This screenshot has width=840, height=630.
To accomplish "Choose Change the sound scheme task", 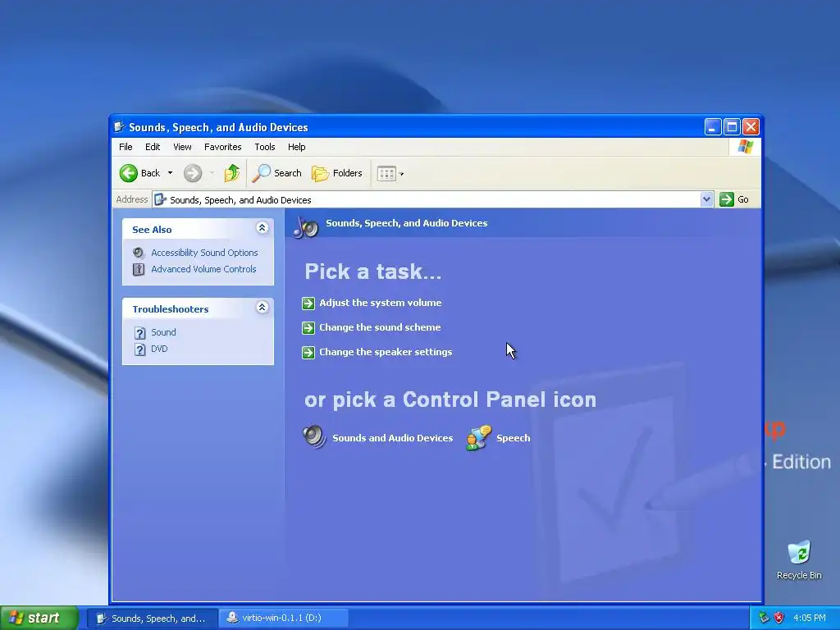I will (x=380, y=327).
